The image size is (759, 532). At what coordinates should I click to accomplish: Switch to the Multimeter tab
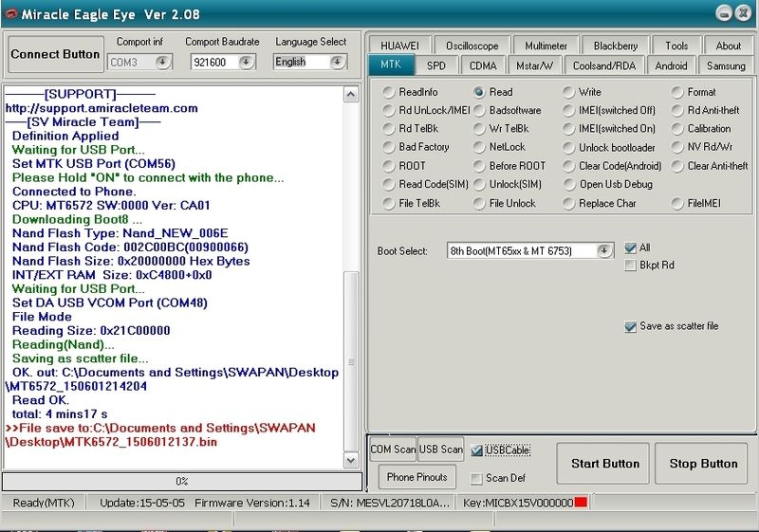(546, 46)
